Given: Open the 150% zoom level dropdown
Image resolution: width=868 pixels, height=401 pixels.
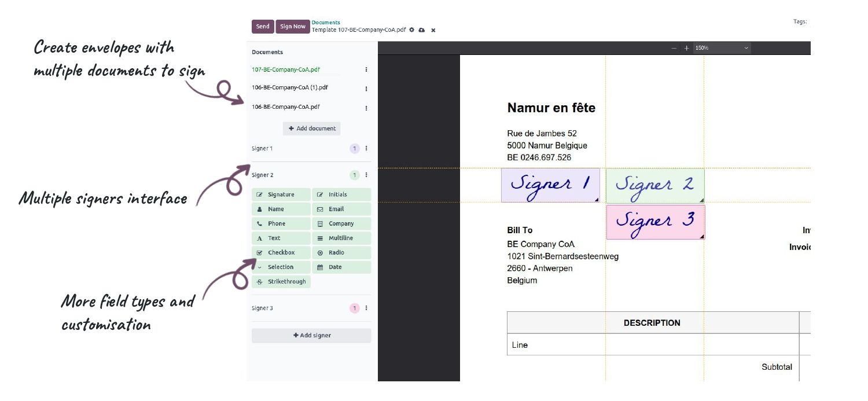Looking at the screenshot, I should (718, 48).
